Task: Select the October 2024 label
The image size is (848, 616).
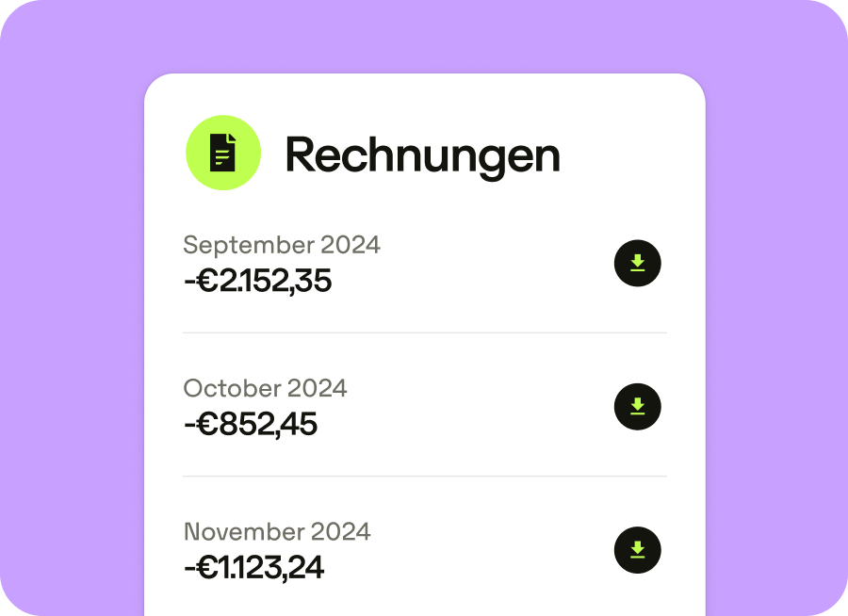Action: [265, 388]
